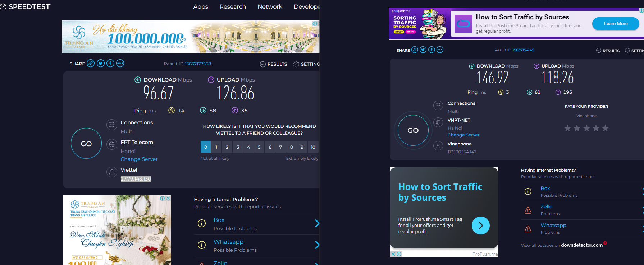Viewport: 644px width, 265px height.
Task: Open Whatsapp service link in right window
Action: (x=553, y=225)
